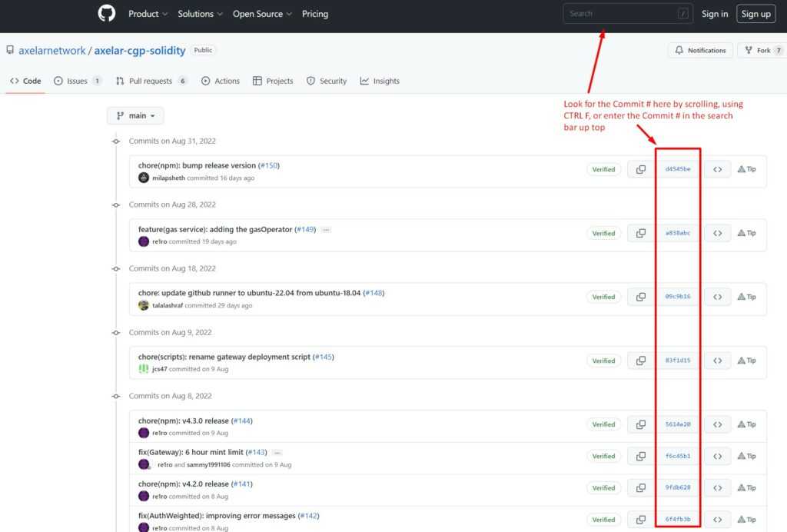
Task: Click the Verified badge on the github runner commit
Action: pos(604,297)
